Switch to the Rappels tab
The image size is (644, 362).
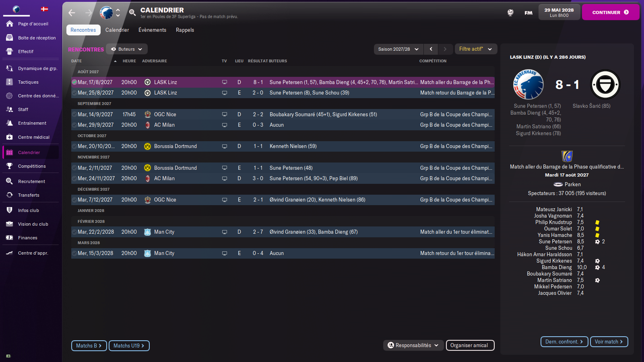click(185, 30)
